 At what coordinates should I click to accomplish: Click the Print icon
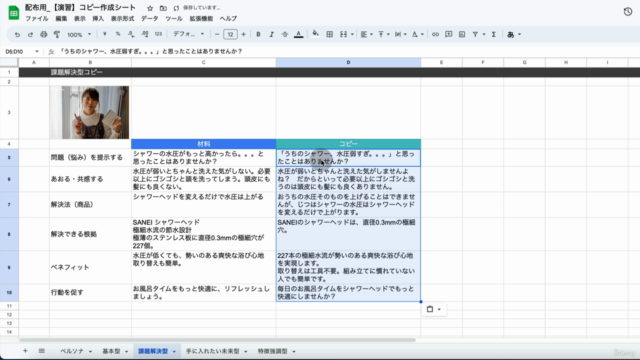coord(44,35)
